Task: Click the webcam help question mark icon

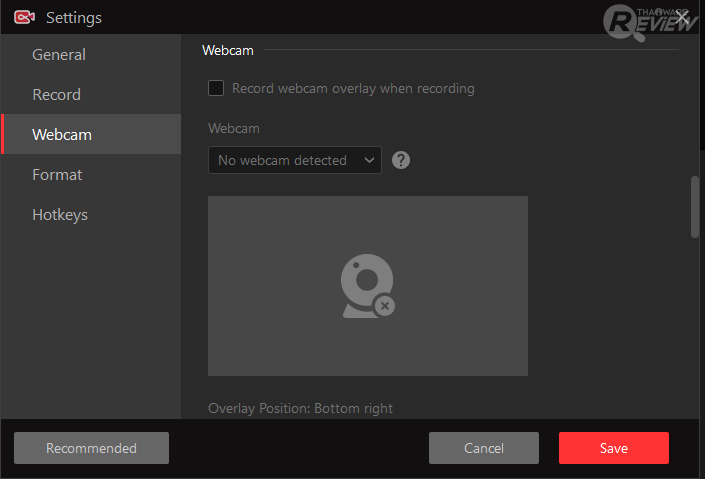Action: coord(401,160)
